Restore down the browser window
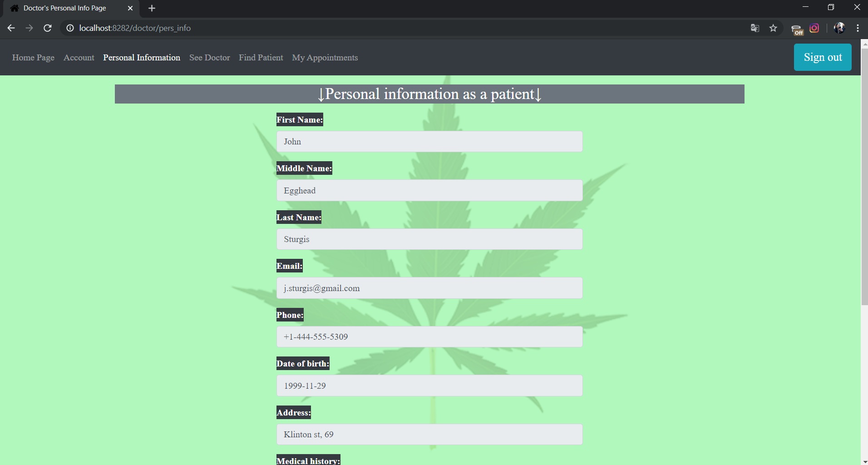The width and height of the screenshot is (868, 465). coord(831,7)
